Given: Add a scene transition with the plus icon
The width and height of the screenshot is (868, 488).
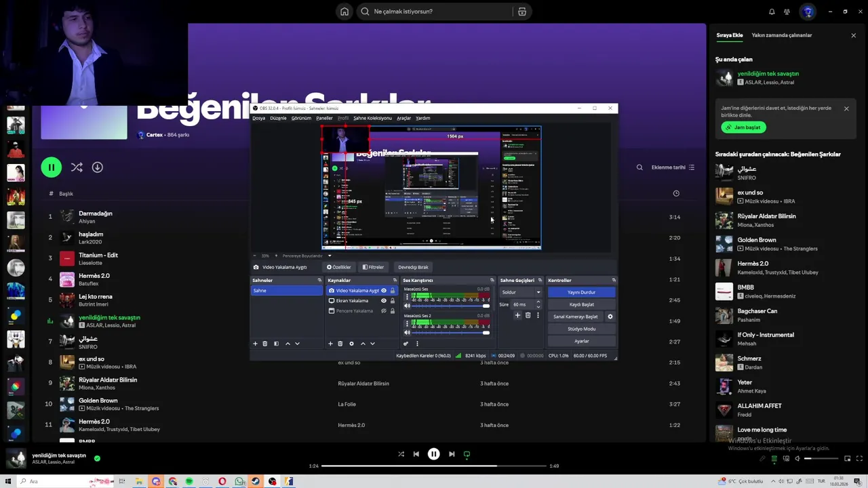Looking at the screenshot, I should 517,315.
